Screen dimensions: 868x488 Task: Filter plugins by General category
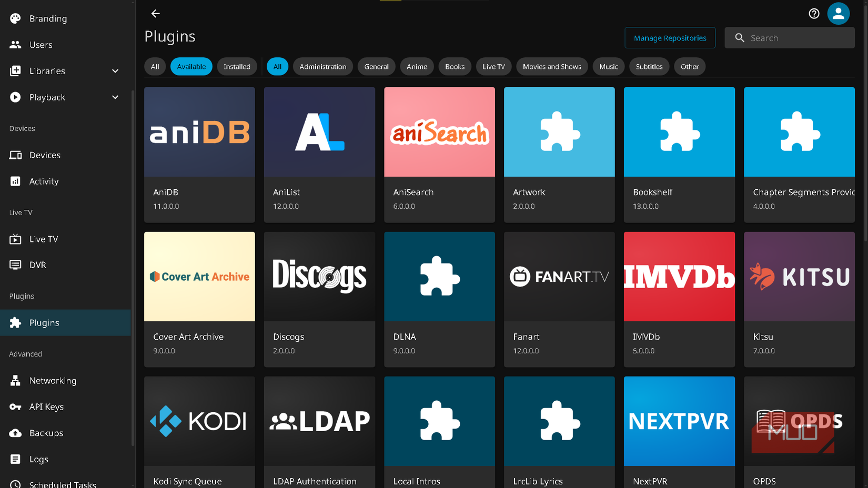click(377, 67)
